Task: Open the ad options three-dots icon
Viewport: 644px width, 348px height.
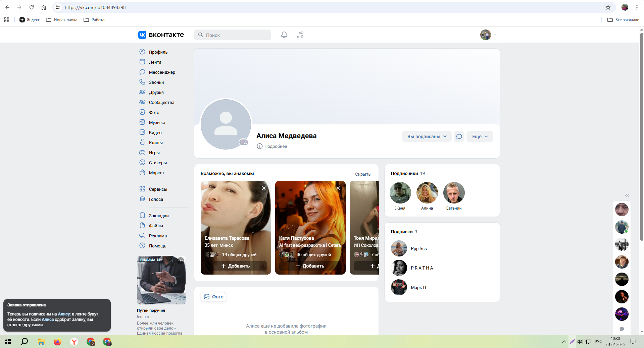Action: (181, 260)
